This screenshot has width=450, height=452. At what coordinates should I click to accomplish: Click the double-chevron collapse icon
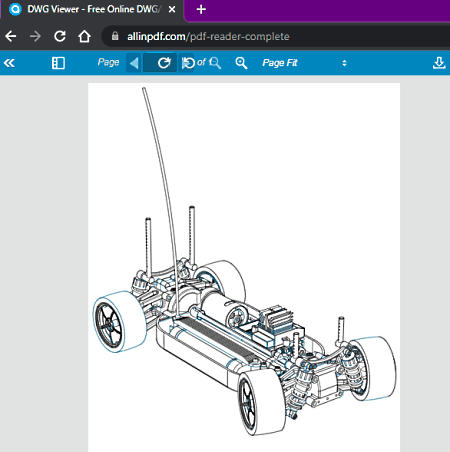[9, 63]
